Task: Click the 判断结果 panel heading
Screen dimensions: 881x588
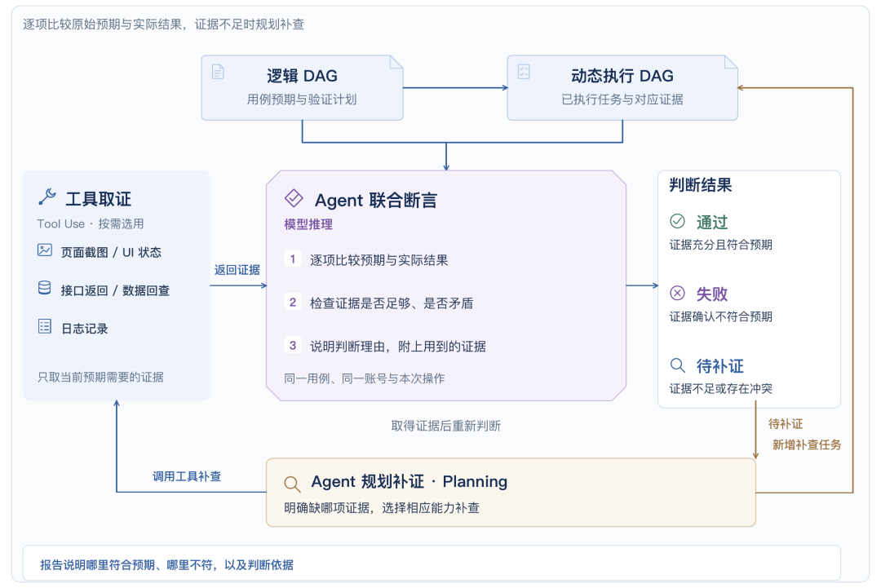Action: click(x=701, y=185)
